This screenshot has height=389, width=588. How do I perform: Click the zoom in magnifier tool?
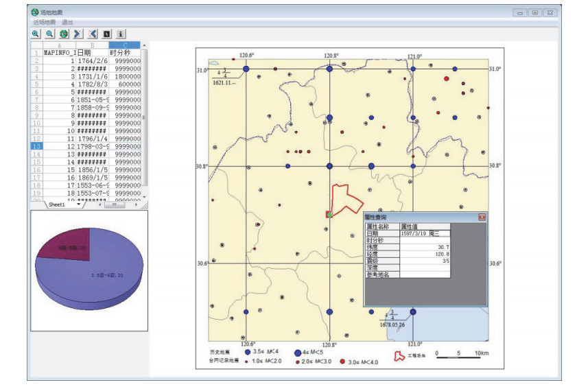[x=36, y=34]
